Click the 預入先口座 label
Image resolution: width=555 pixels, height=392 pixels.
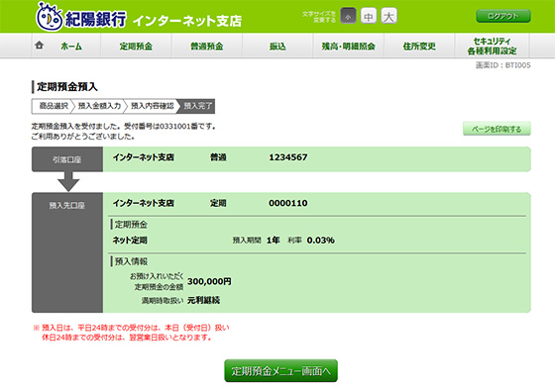[67, 205]
